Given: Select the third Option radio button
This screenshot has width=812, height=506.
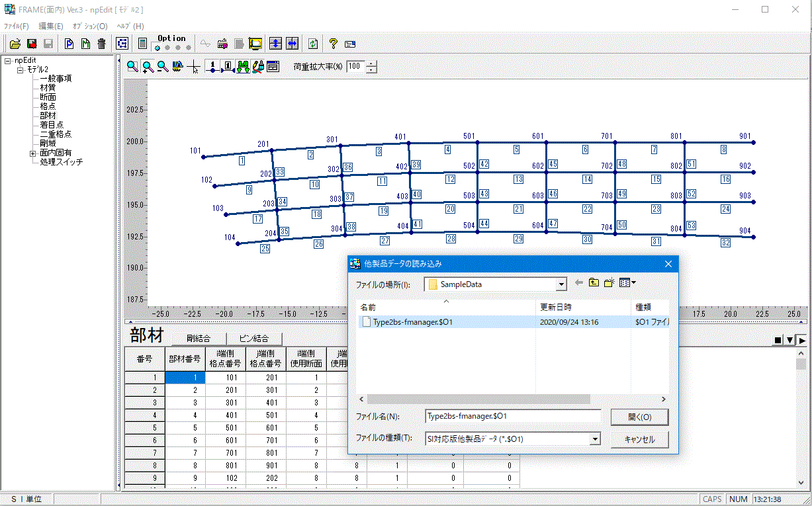Looking at the screenshot, I should pos(178,48).
